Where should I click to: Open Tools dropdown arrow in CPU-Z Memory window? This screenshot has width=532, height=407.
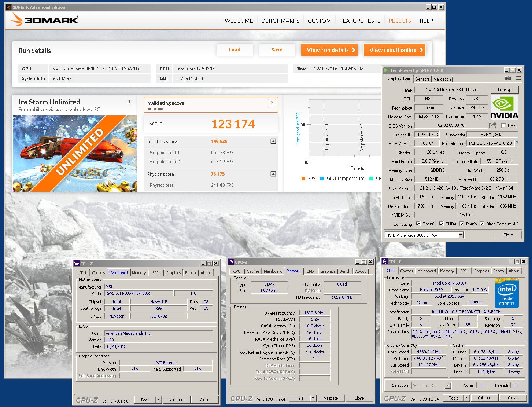(x=313, y=398)
